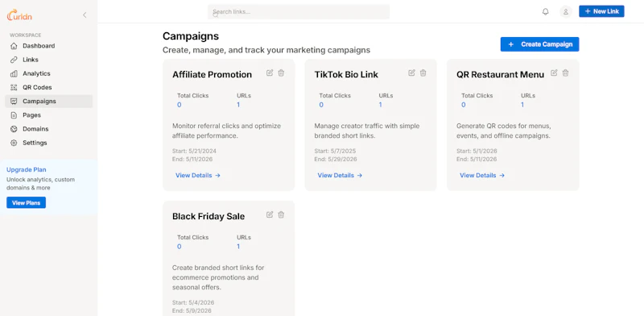Viewport: 644px width, 316px height.
Task: Click Affiliate Promotion total clicks value
Action: coord(179,105)
